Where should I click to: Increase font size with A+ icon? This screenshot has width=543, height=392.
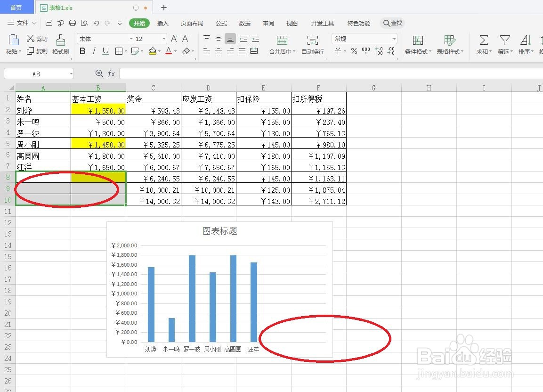(174, 39)
